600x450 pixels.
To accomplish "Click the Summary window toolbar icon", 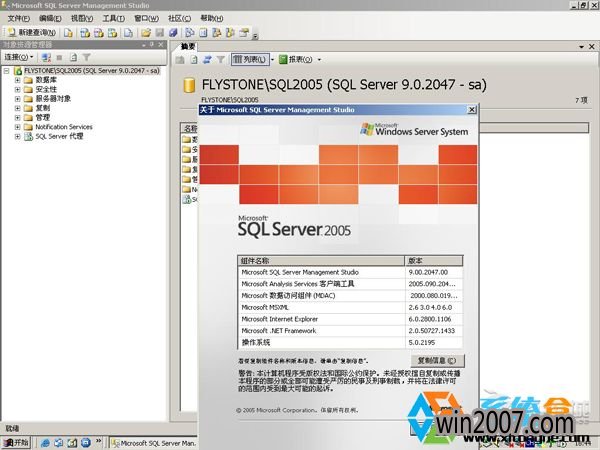I will pos(203,33).
